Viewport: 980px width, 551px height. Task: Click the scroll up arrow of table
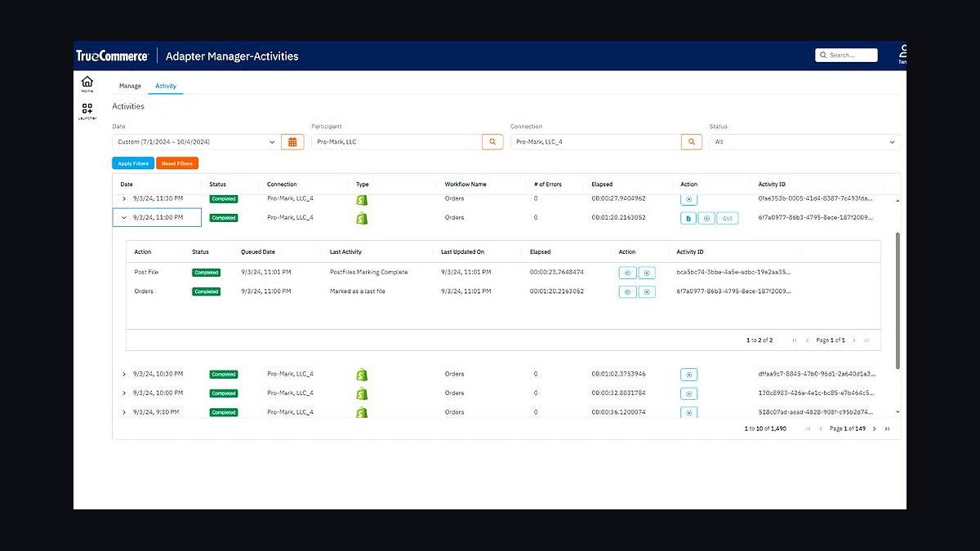(898, 200)
